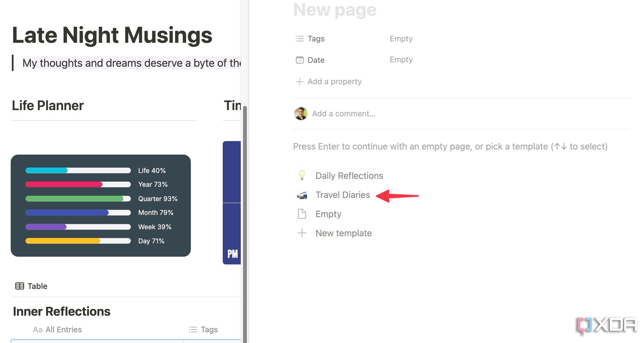Select the Travel Diaries template
This screenshot has height=343, width=644.
click(x=343, y=195)
